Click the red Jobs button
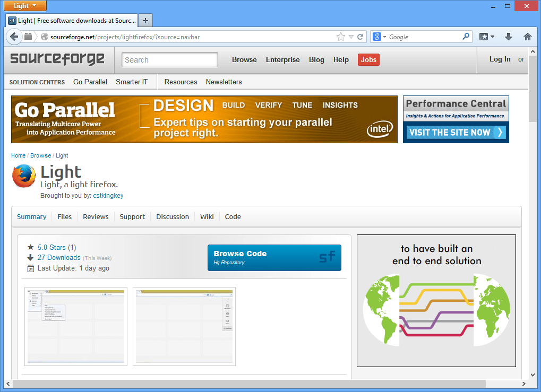 (x=368, y=59)
